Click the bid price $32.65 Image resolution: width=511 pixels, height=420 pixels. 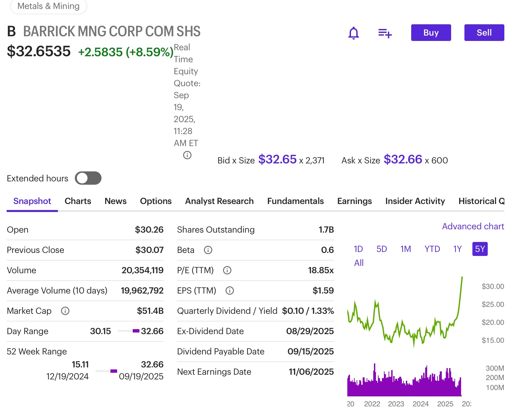[277, 159]
